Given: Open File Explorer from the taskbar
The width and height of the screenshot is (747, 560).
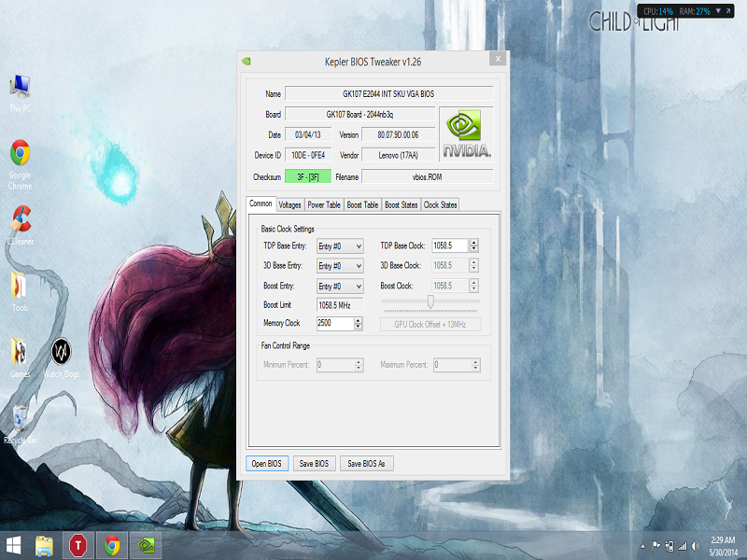Looking at the screenshot, I should (44, 546).
